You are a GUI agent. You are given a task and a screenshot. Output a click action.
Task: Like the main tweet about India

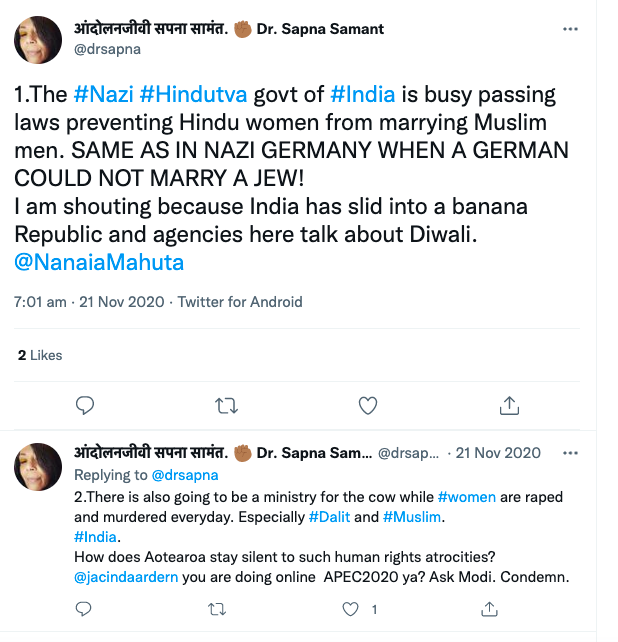tap(368, 405)
